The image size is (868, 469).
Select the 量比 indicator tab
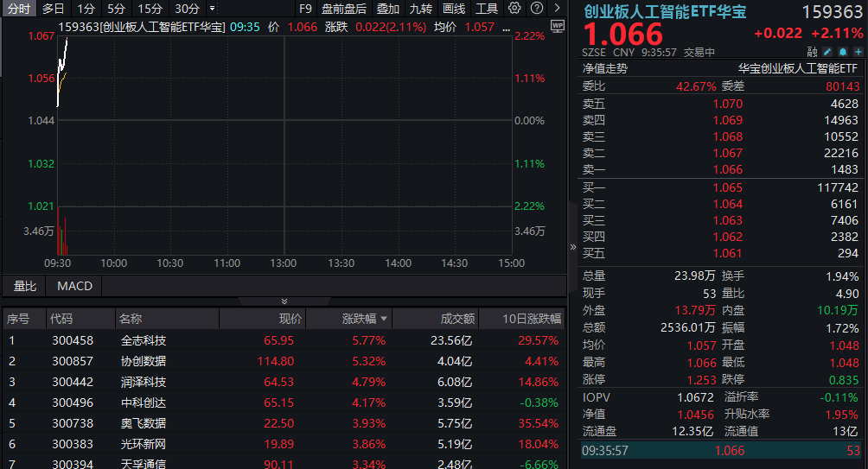[x=25, y=286]
